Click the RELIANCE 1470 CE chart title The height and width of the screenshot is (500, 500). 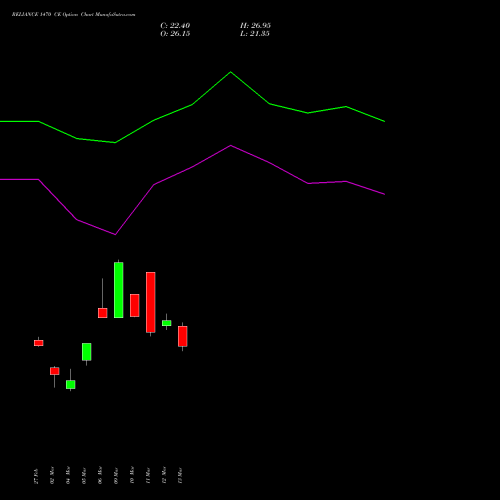[73, 15]
